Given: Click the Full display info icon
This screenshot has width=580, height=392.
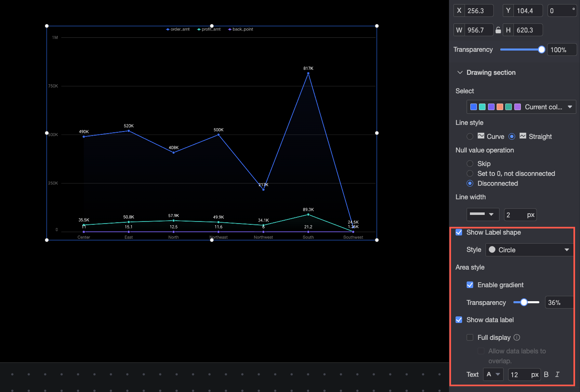Looking at the screenshot, I should (517, 337).
